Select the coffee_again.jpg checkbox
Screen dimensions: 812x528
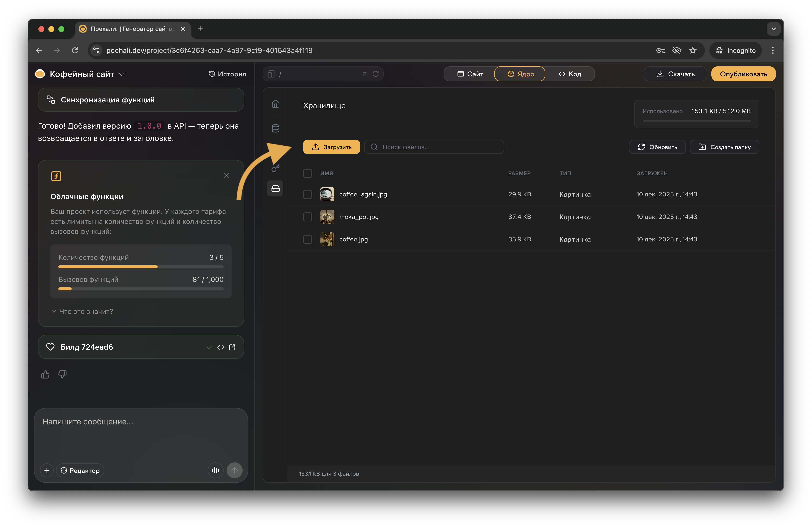pos(307,194)
